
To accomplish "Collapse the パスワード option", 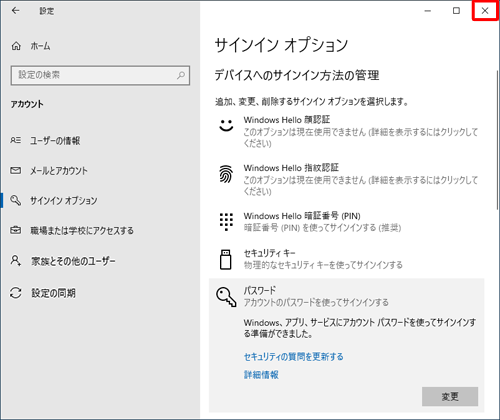I will tap(347, 296).
